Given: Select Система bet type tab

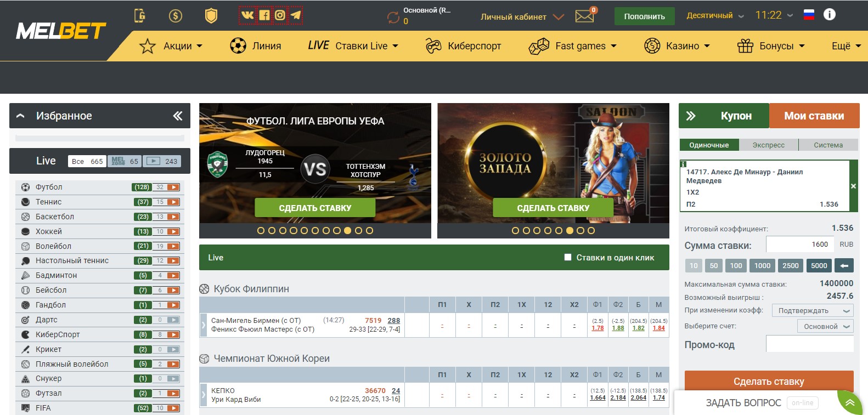Looking at the screenshot, I should tap(828, 145).
